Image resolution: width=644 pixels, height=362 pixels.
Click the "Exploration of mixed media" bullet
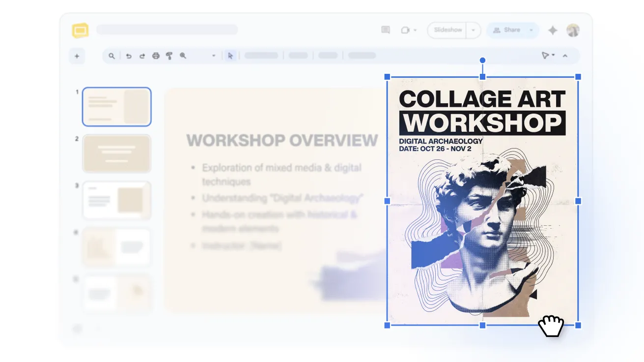281,175
